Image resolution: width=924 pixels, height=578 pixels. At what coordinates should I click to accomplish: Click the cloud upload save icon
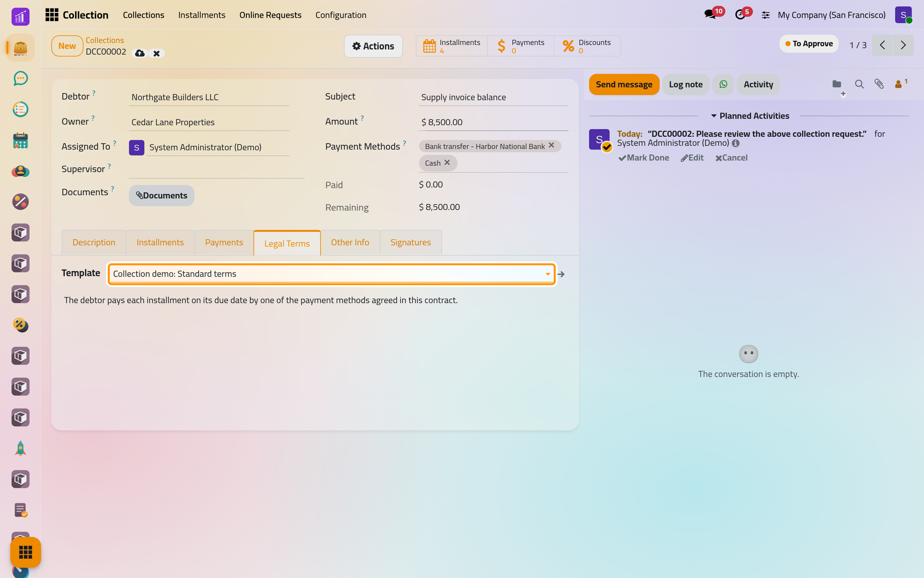coord(140,53)
